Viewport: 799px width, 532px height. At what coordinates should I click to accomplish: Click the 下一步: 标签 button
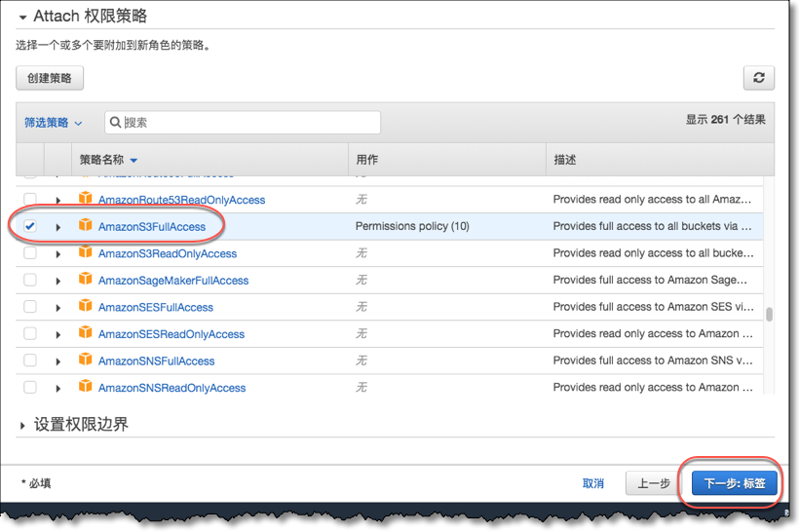click(735, 483)
